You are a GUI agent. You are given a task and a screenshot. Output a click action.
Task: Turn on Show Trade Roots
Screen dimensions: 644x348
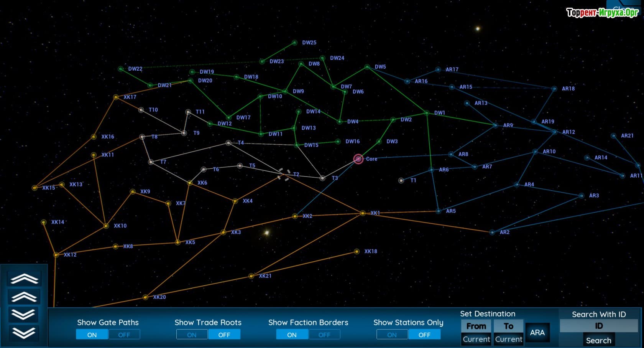[192, 335]
